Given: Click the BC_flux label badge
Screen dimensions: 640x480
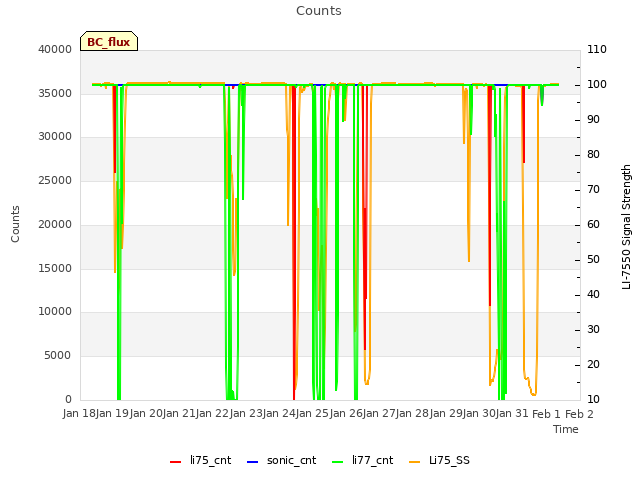Looking at the screenshot, I should (109, 41).
